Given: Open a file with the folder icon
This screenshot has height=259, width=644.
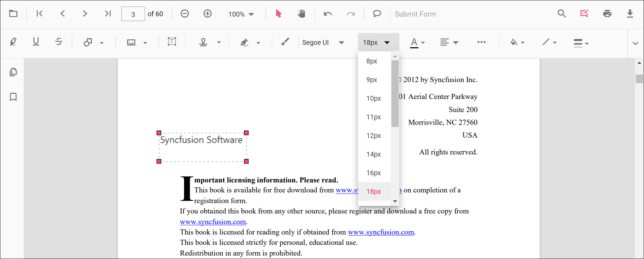Looking at the screenshot, I should click(x=13, y=14).
